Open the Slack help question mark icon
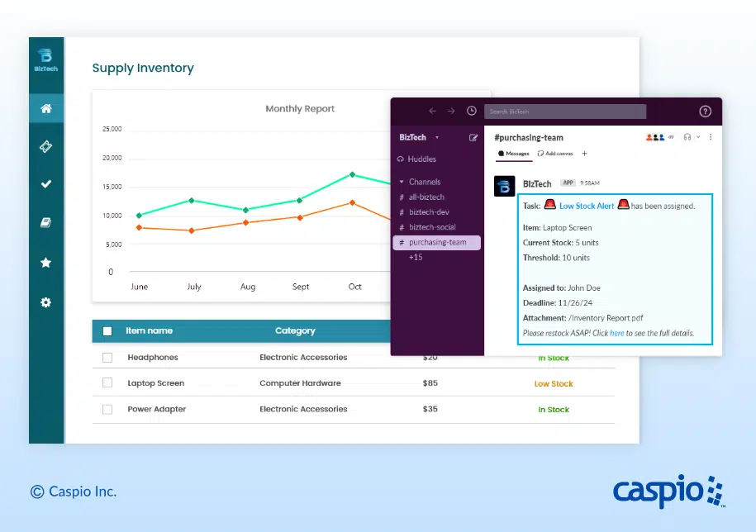The image size is (756, 532). click(705, 112)
